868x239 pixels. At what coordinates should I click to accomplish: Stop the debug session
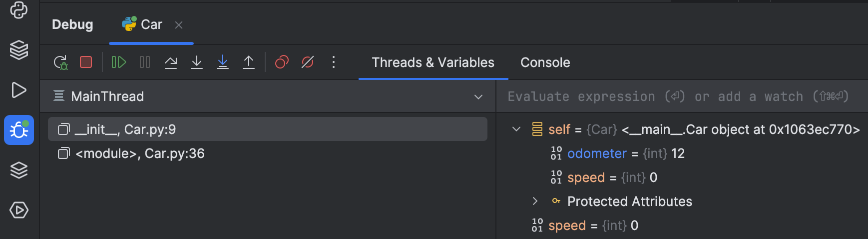[x=86, y=62]
